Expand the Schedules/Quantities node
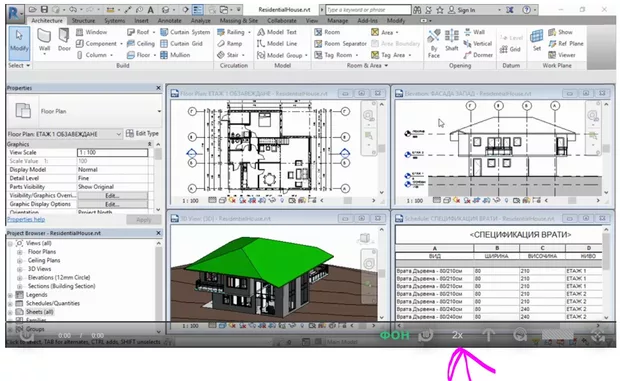Image resolution: width=620 pixels, height=381 pixels. pyautogui.click(x=10, y=304)
